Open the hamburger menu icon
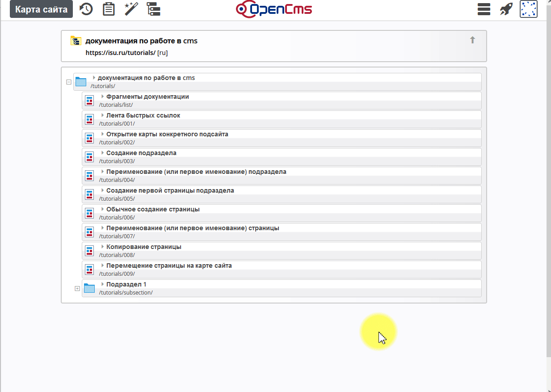The height and width of the screenshot is (392, 551). tap(484, 8)
